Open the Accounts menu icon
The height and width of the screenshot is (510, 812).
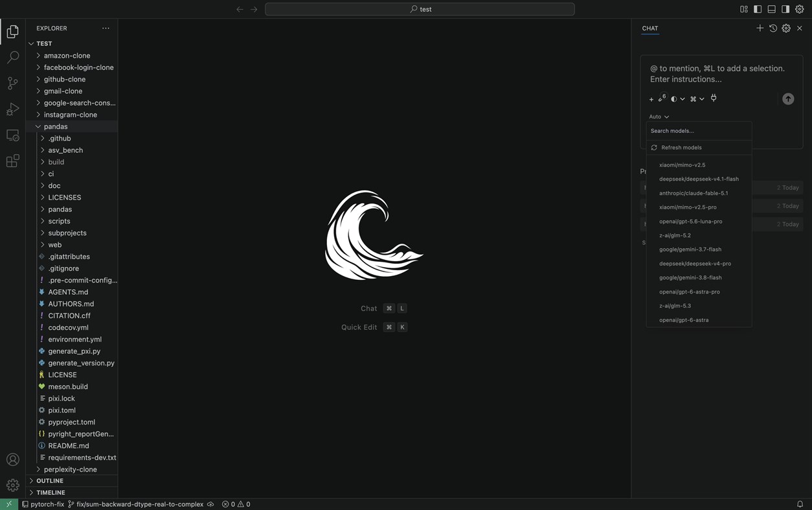tap(13, 459)
